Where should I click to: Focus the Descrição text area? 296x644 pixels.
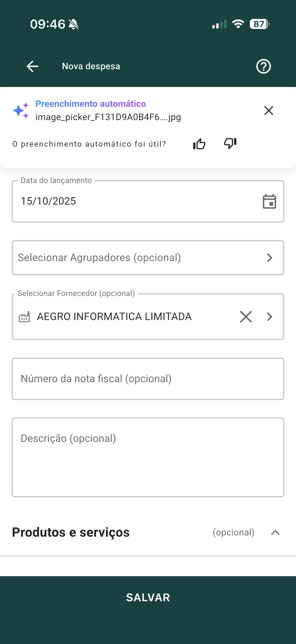(148, 457)
